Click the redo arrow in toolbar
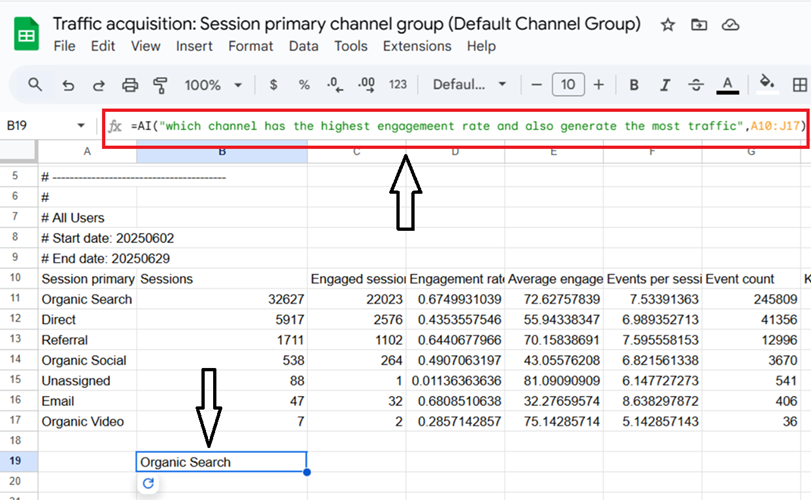Image resolution: width=811 pixels, height=500 pixels. pyautogui.click(x=98, y=85)
